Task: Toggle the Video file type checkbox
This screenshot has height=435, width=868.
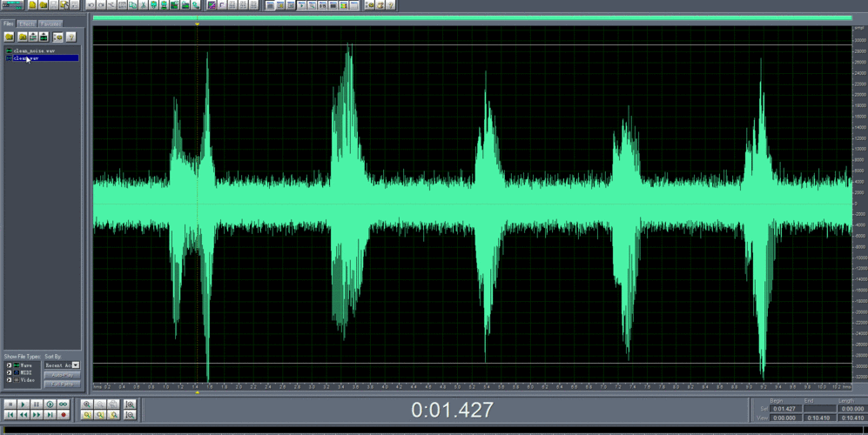Action: point(10,380)
